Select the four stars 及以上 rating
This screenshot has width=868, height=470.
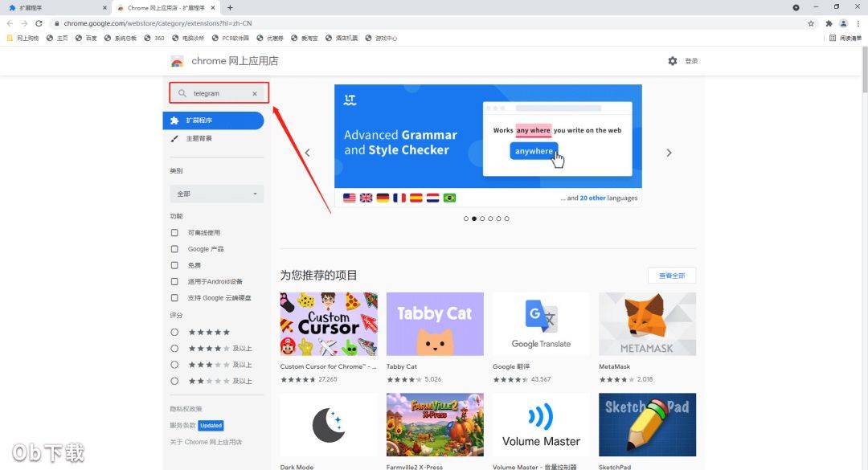[x=174, y=348]
